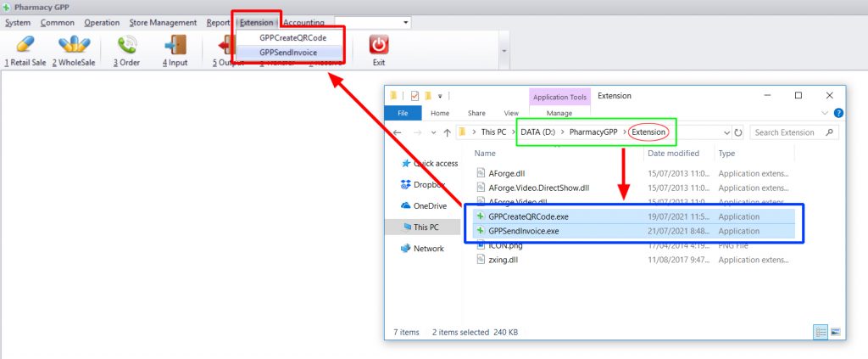Screen dimensions: 868x359
Task: Open the Recent locations dropdown arrow
Action: pyautogui.click(x=433, y=132)
